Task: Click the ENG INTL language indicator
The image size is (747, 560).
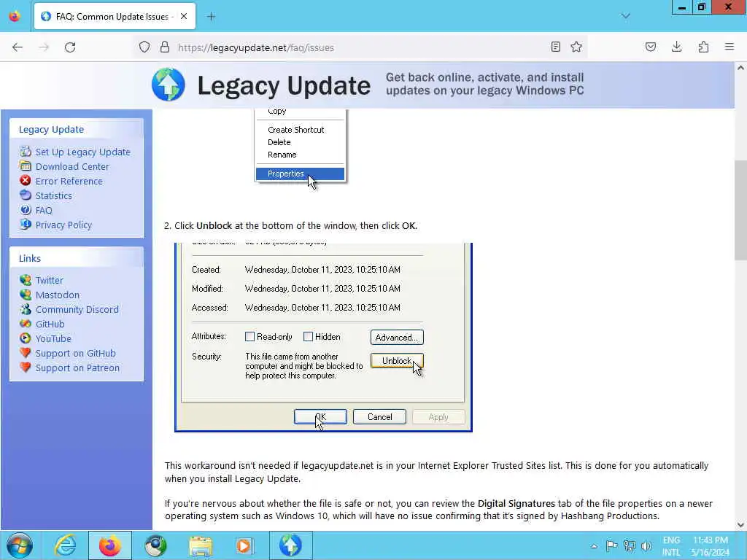Action: coord(671,546)
